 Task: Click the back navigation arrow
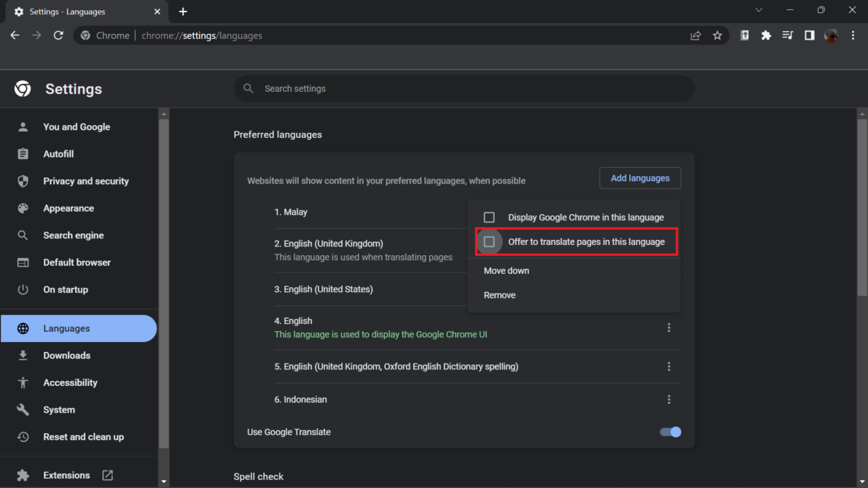click(15, 35)
